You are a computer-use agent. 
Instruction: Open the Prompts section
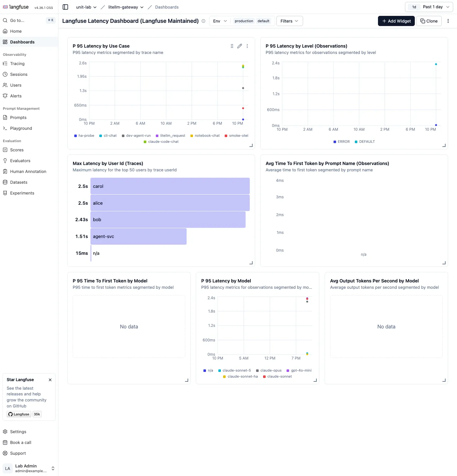[29, 117]
